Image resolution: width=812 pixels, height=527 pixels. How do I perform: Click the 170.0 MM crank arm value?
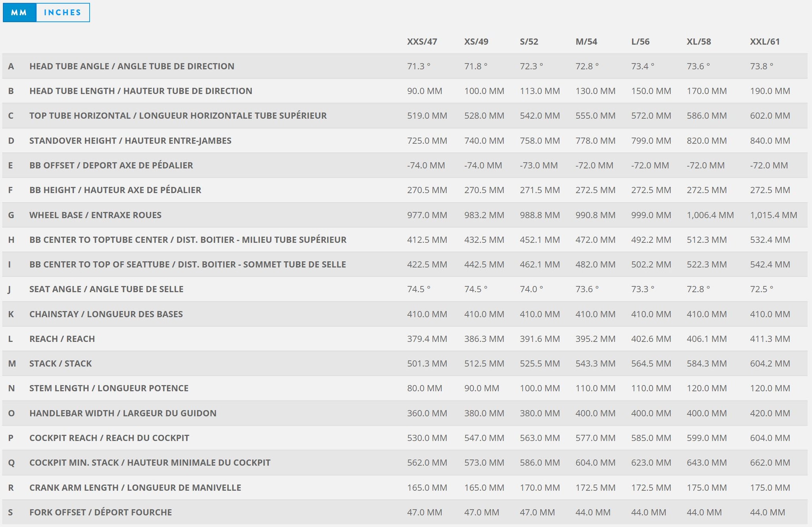point(540,487)
